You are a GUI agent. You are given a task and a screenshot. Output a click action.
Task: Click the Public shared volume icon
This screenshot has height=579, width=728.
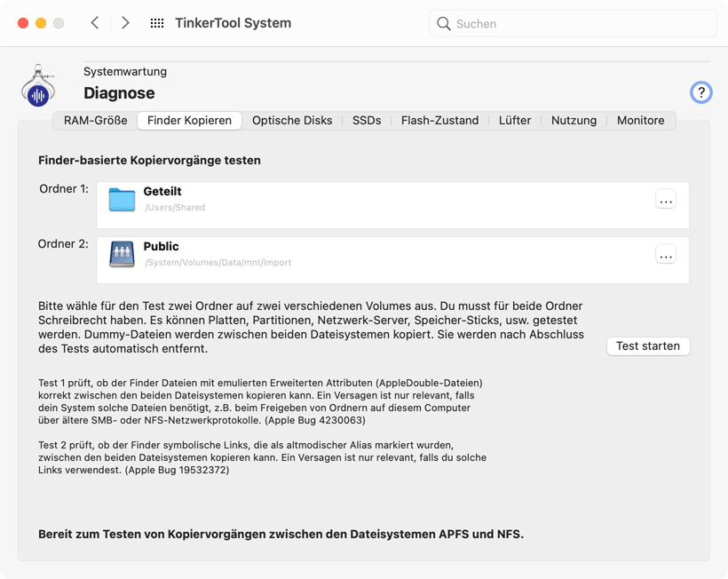[123, 254]
